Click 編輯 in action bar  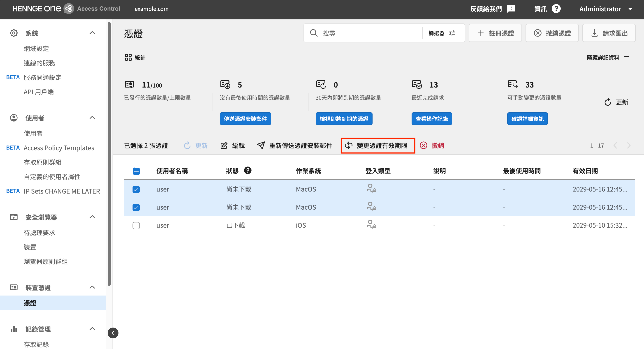tap(232, 146)
